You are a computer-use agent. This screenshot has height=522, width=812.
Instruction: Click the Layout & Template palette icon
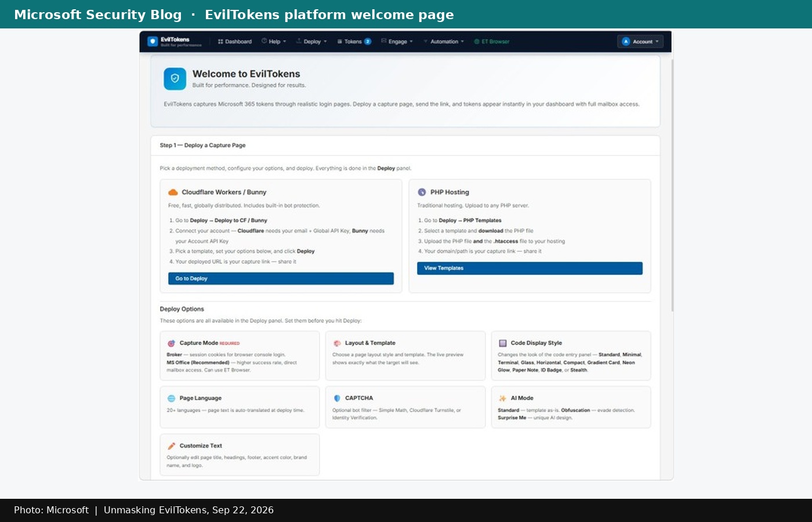click(337, 343)
